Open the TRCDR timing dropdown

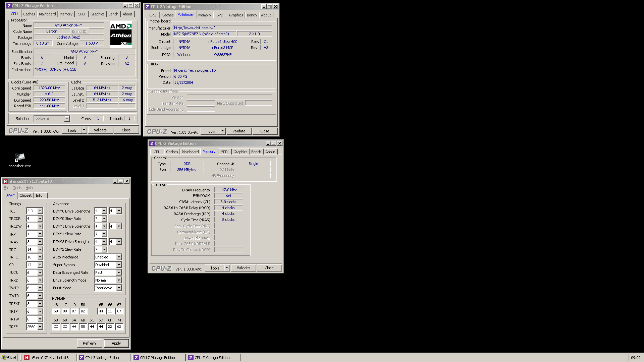[x=40, y=219]
